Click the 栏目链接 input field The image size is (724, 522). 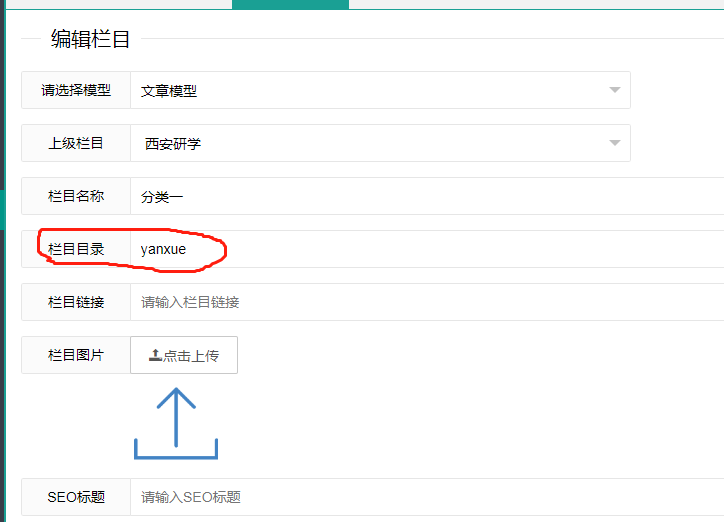(427, 302)
